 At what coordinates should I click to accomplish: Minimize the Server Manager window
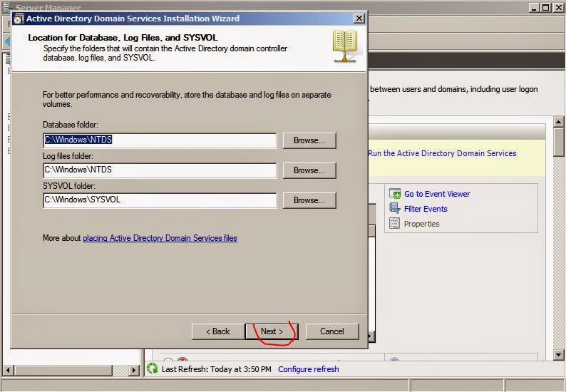(535, 7)
